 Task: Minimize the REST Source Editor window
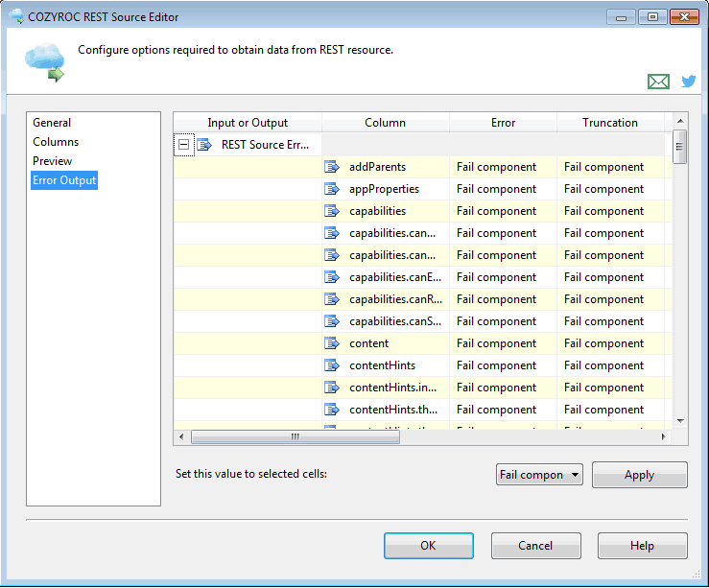click(621, 17)
